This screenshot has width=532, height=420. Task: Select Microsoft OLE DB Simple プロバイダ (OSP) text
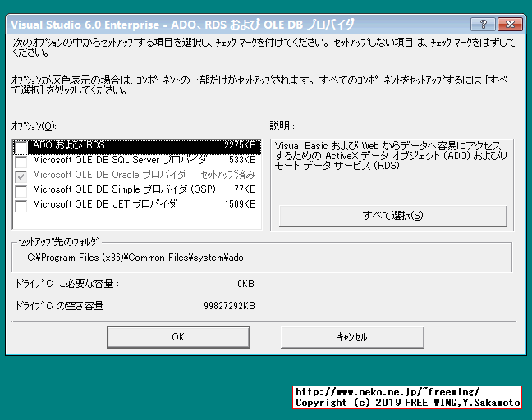[124, 189]
